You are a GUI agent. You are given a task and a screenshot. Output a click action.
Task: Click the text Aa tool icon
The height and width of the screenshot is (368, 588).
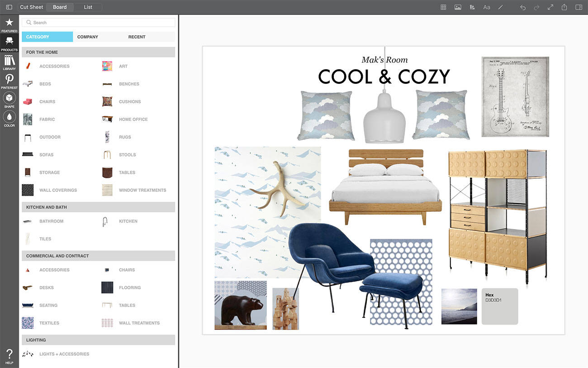click(487, 7)
